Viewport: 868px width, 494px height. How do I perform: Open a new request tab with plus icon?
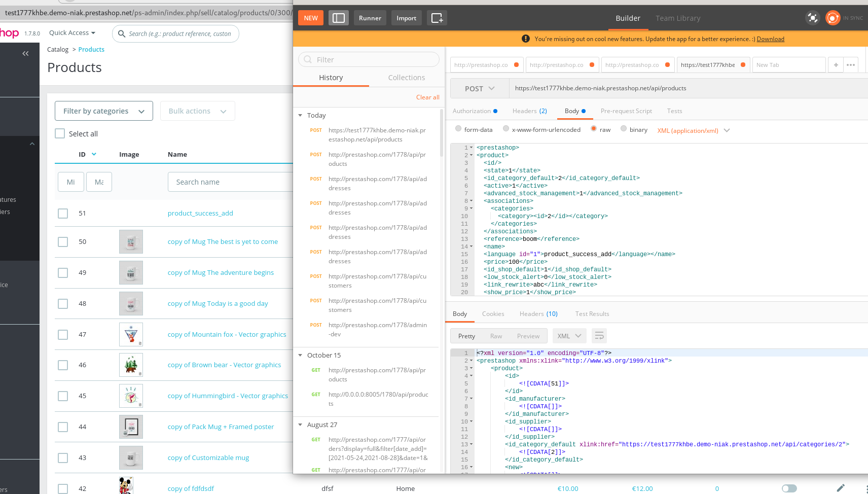836,64
